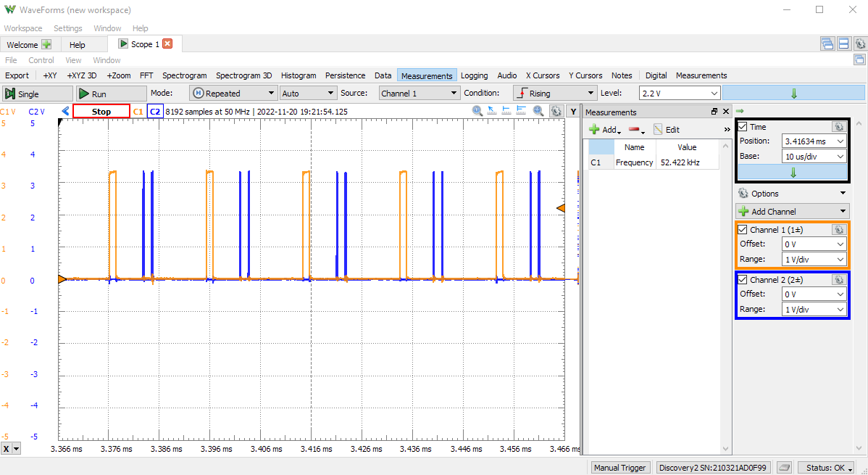
Task: Click the cursor-arrow plot tool icon
Action: point(491,111)
